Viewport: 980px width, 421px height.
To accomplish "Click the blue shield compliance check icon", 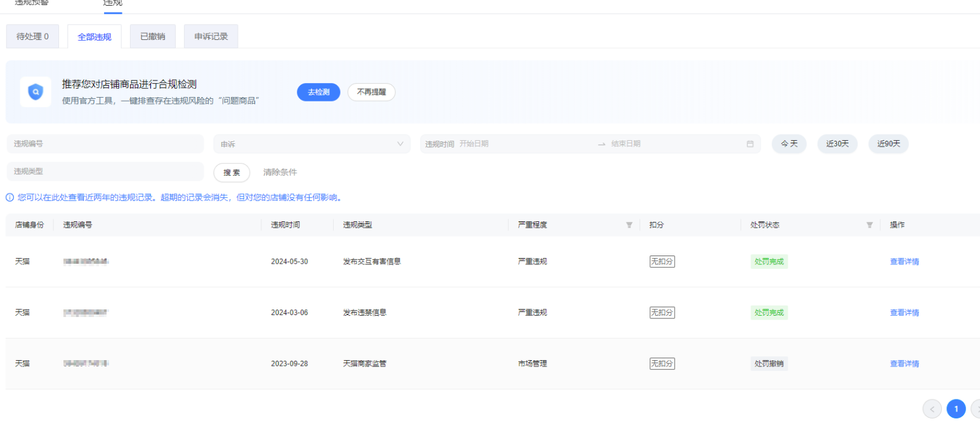I will tap(36, 92).
